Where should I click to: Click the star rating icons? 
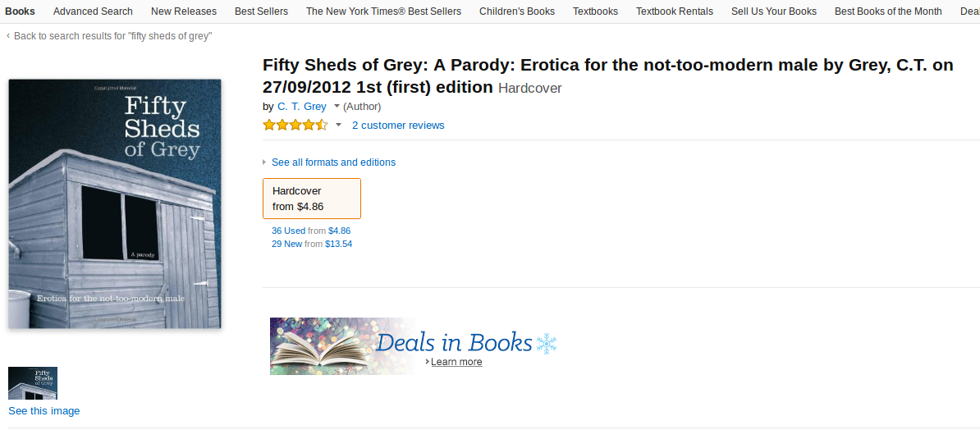click(295, 126)
